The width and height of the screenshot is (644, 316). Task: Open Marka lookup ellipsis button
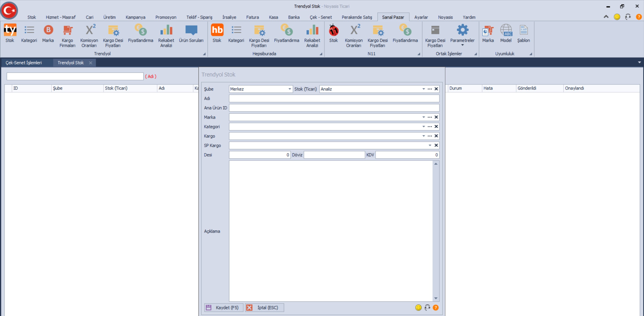point(430,117)
